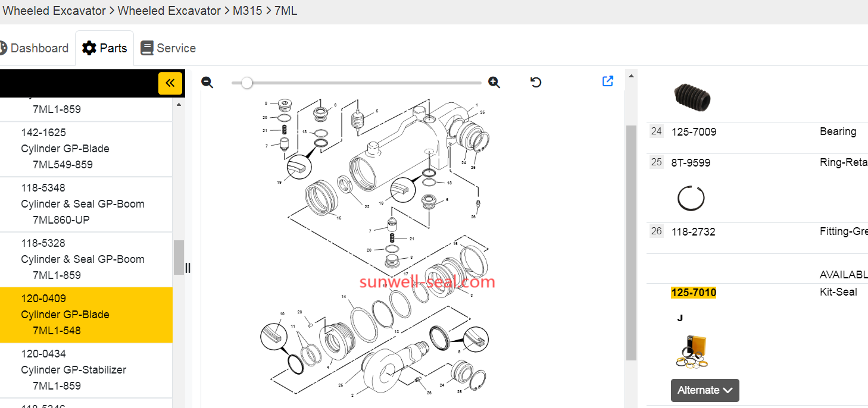Select 142-1625 Cylinder GP-Blade entry
Viewport: 868px width, 408px height.
point(65,149)
